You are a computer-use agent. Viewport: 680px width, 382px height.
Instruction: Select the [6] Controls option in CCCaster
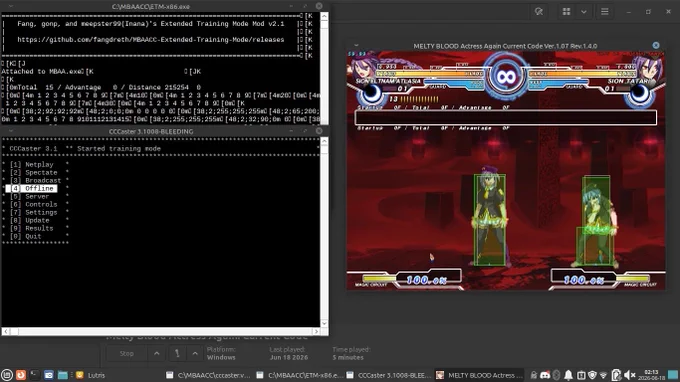[34, 204]
